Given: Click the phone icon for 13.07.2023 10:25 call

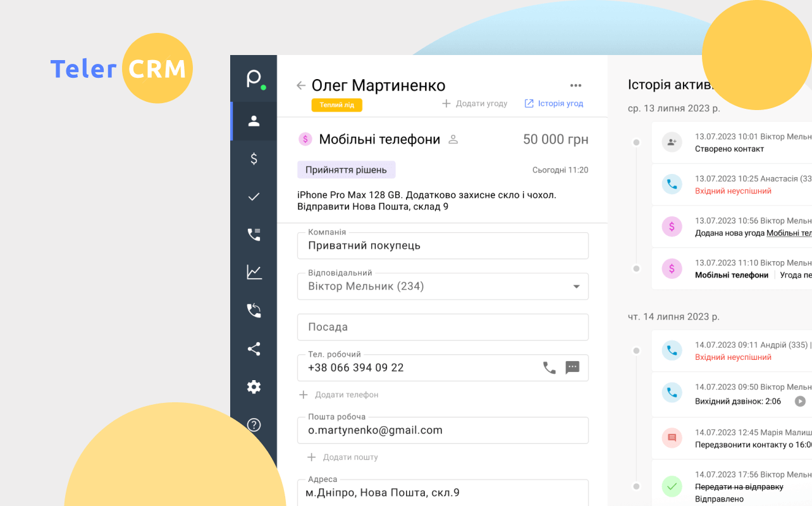Looking at the screenshot, I should [x=672, y=185].
